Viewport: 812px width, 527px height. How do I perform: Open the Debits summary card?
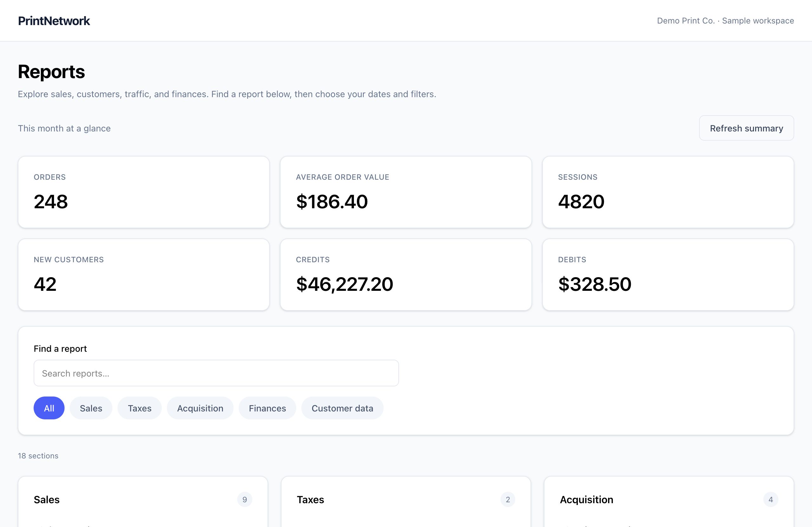(668, 275)
